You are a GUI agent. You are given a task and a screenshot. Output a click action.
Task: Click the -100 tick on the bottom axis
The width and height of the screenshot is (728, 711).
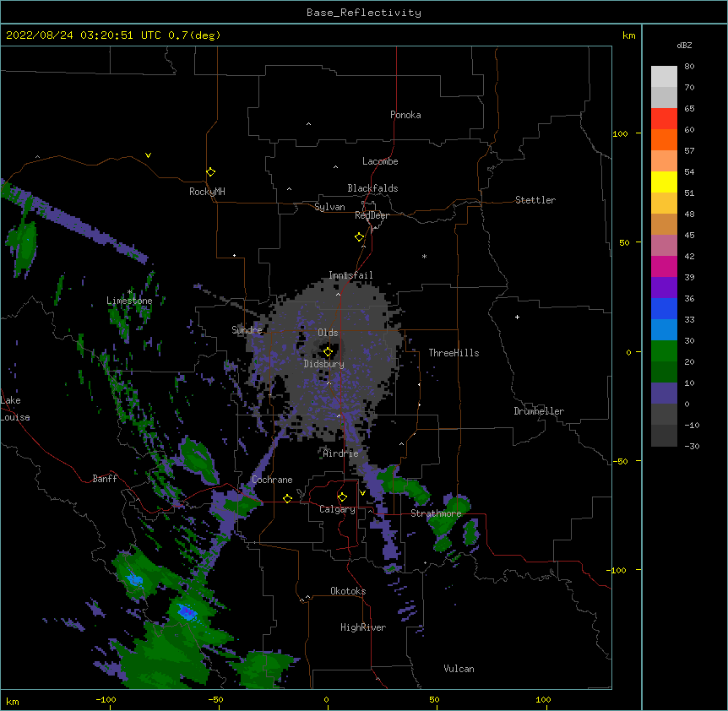106,699
